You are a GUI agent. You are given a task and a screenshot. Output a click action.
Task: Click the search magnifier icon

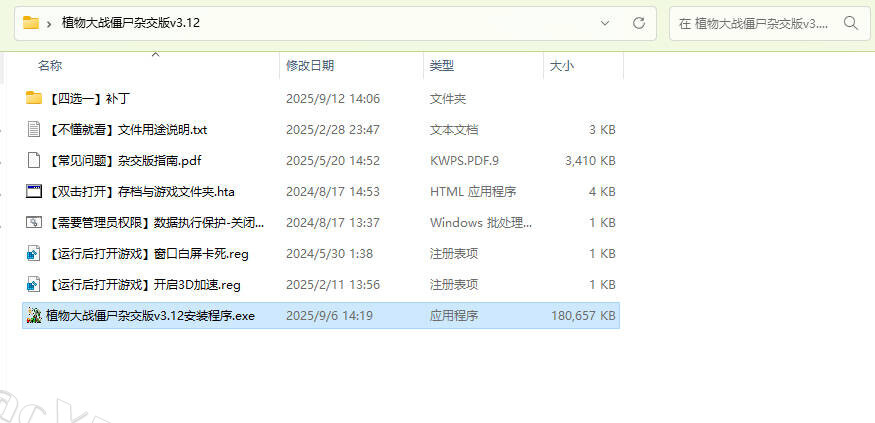(851, 22)
